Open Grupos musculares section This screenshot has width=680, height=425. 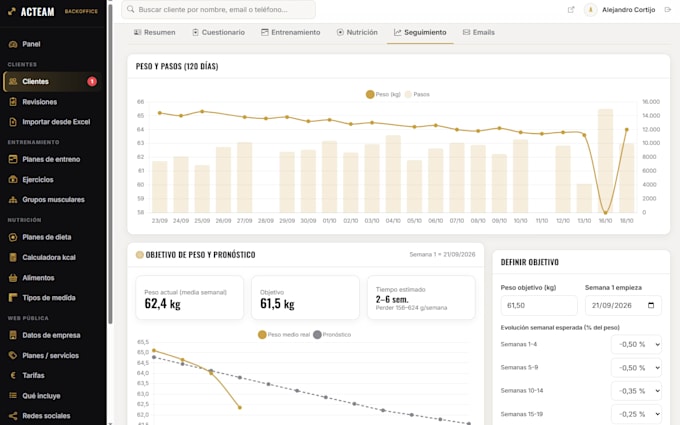[52, 199]
